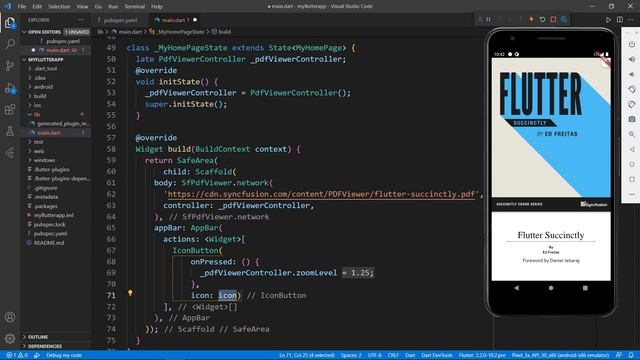Open the Manage gear icon
Image resolution: width=640 pixels, height=360 pixels.
pos(10,338)
